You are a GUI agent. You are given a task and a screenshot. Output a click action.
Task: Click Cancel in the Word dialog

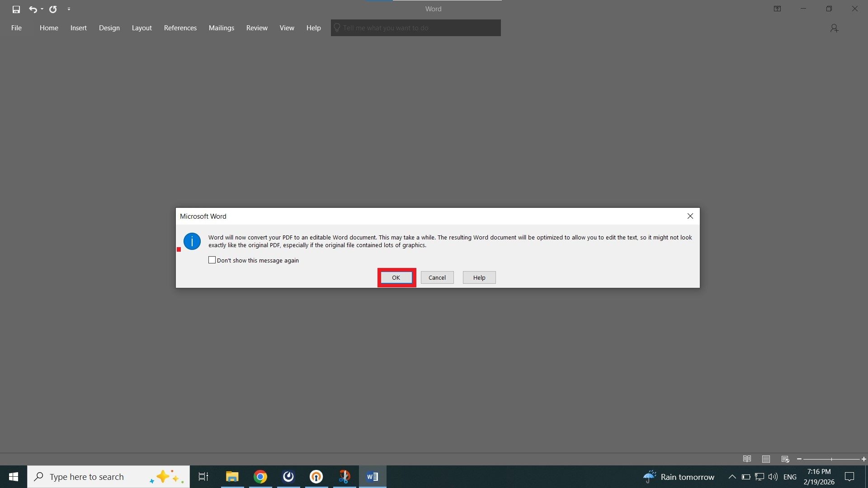(437, 277)
